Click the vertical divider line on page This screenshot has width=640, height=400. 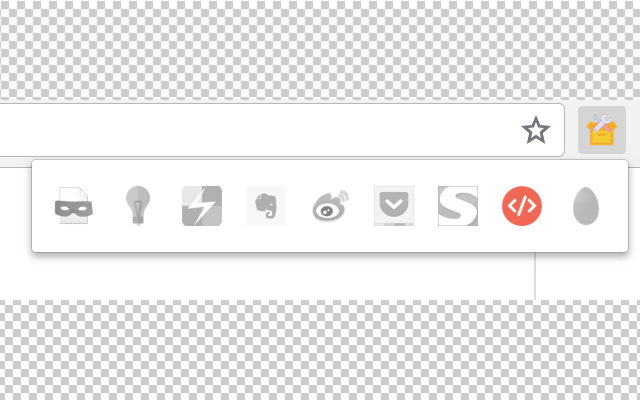(535, 276)
